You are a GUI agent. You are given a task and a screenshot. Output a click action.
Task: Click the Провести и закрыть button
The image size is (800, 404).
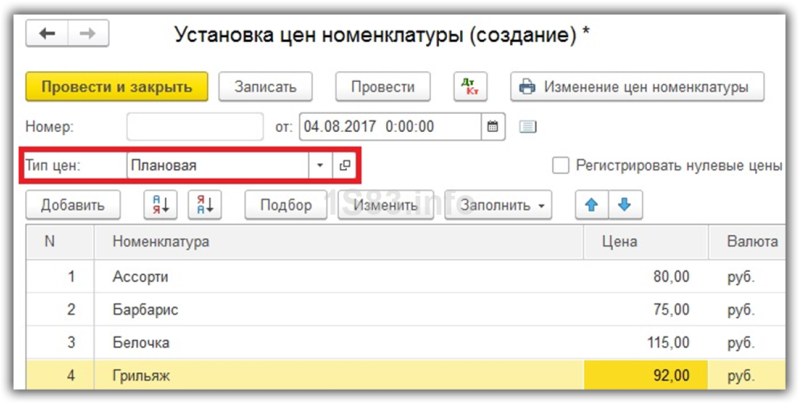[x=117, y=87]
